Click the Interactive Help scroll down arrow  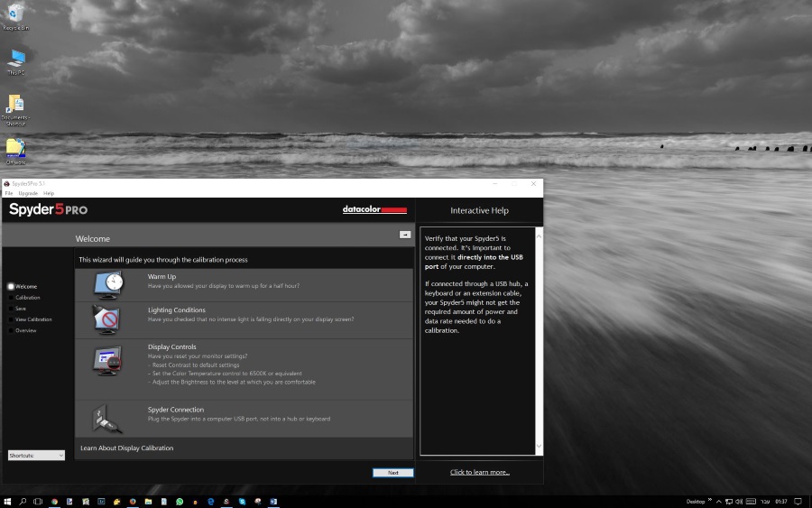click(539, 446)
